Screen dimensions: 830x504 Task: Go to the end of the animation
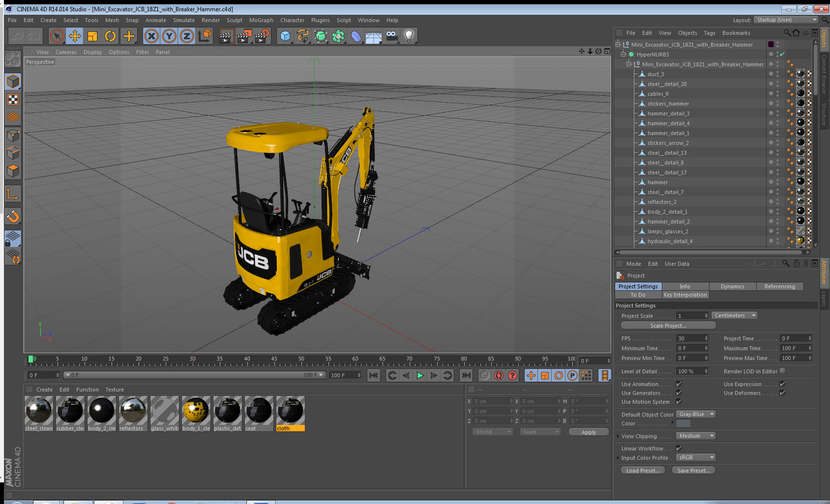(466, 376)
